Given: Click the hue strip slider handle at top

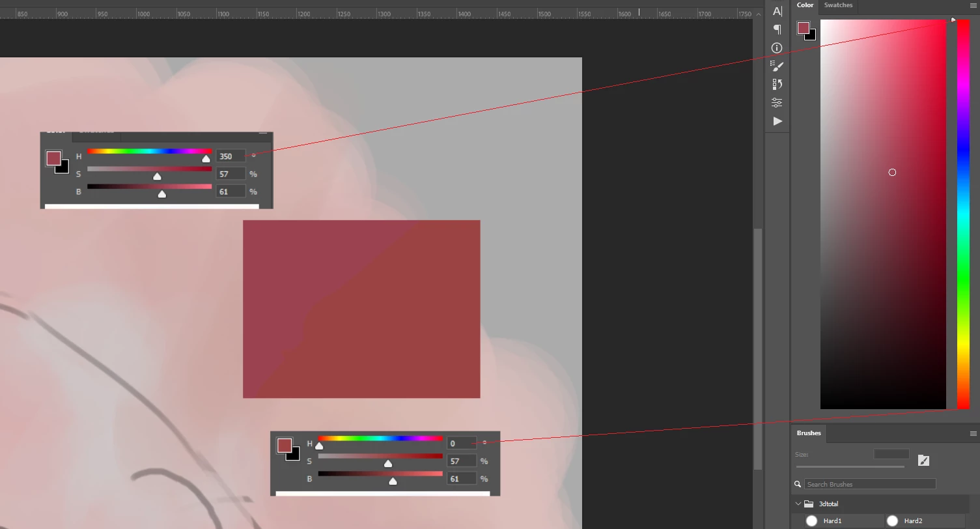Looking at the screenshot, I should [x=953, y=20].
